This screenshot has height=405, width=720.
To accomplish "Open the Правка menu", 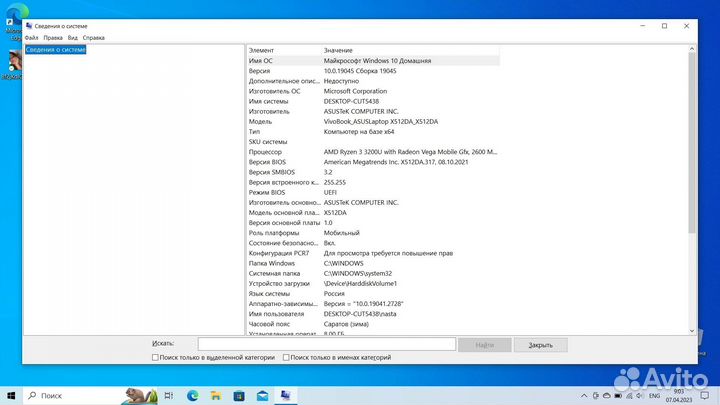I will pos(53,37).
